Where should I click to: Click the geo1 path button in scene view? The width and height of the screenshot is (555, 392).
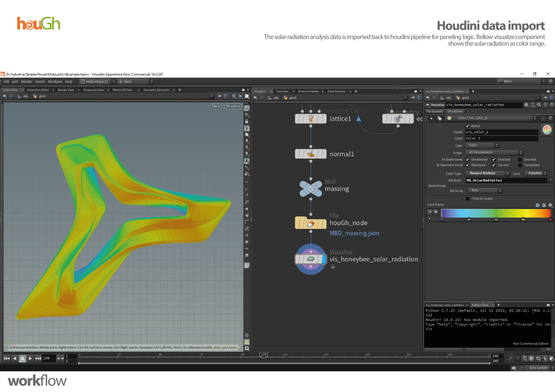click(x=40, y=96)
